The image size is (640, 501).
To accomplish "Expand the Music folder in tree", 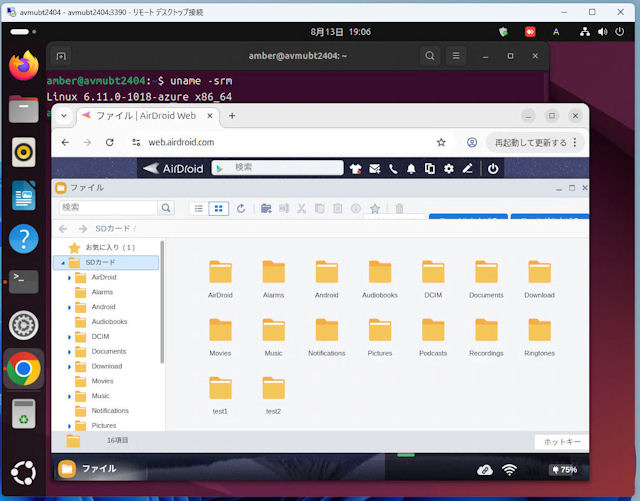I will click(x=69, y=396).
